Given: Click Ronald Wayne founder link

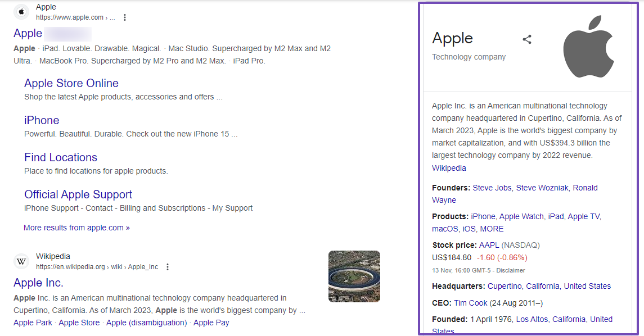Looking at the screenshot, I should coord(586,188).
